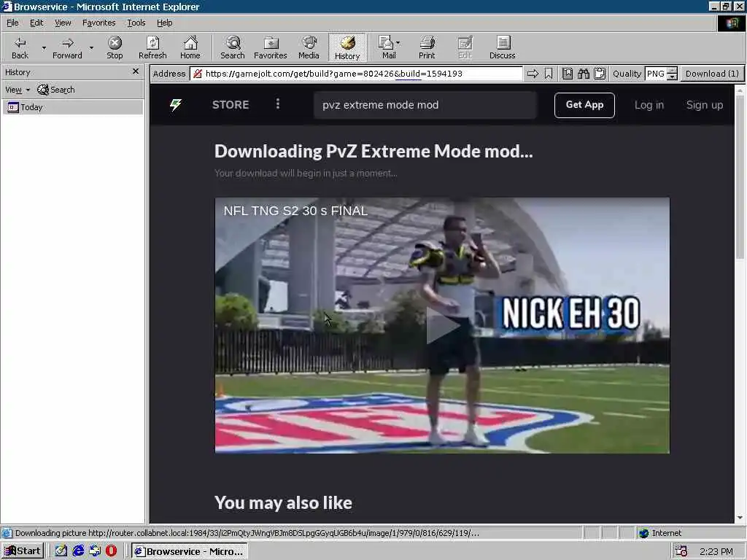Open the Favorites toolbar button
This screenshot has height=560, width=747.
[x=271, y=47]
